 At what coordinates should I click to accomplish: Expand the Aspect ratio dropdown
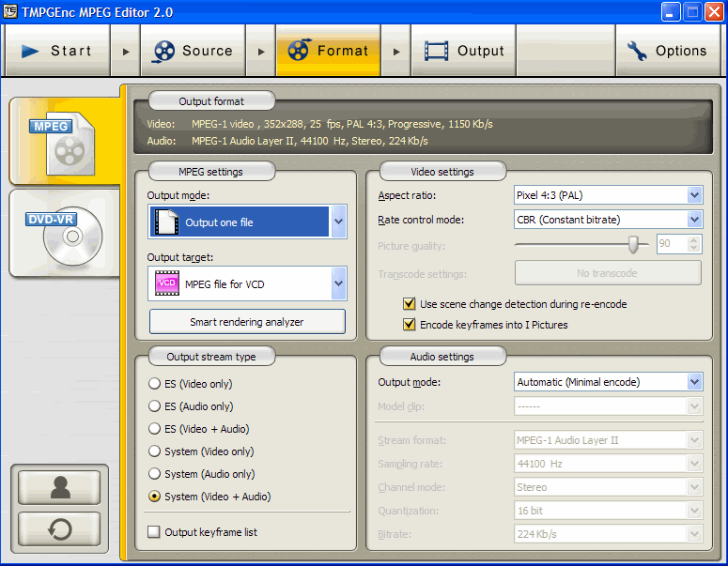point(694,195)
